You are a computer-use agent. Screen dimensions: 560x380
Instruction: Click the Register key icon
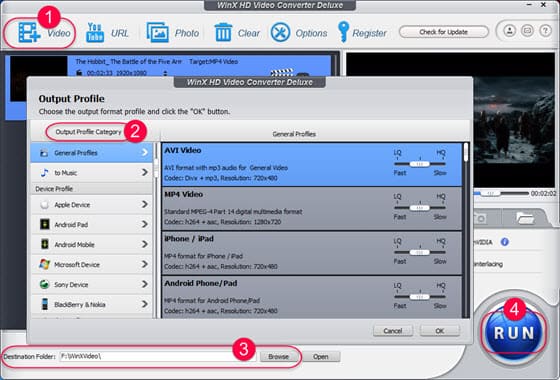pyautogui.click(x=343, y=32)
